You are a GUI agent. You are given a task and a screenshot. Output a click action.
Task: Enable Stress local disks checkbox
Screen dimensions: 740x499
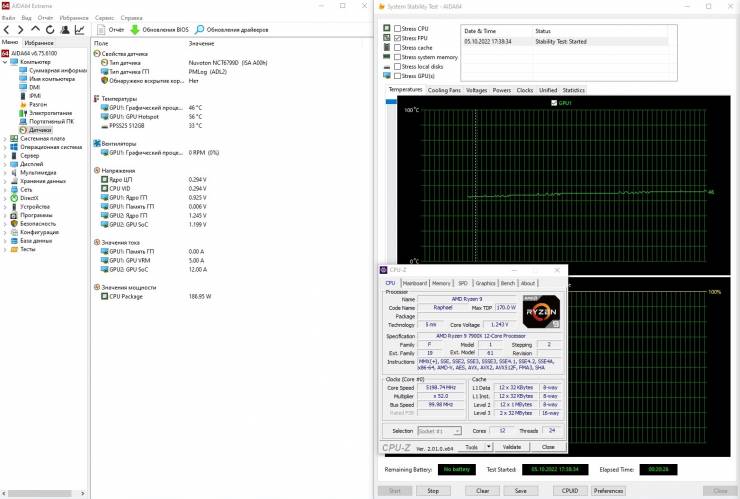(397, 67)
